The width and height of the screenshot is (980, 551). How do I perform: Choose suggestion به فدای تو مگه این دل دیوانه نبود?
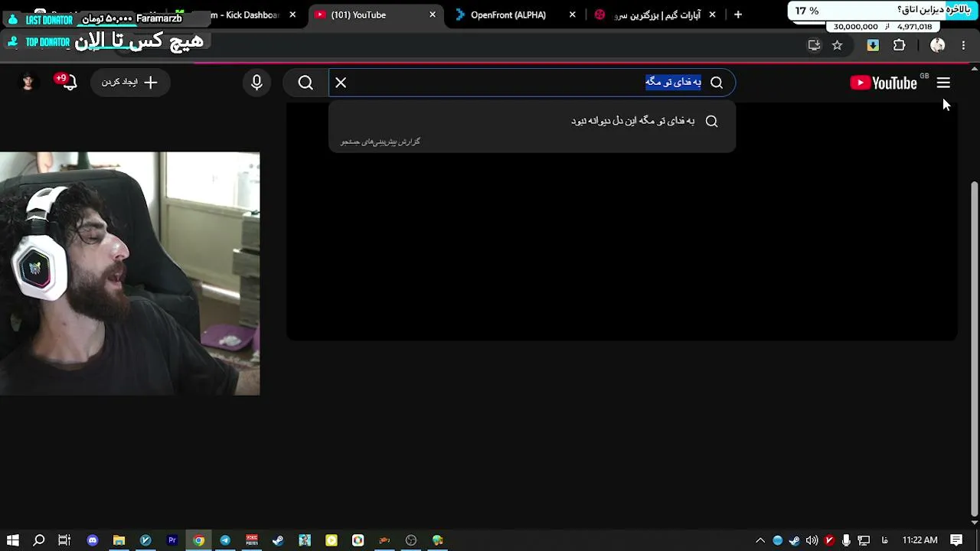[532, 121]
